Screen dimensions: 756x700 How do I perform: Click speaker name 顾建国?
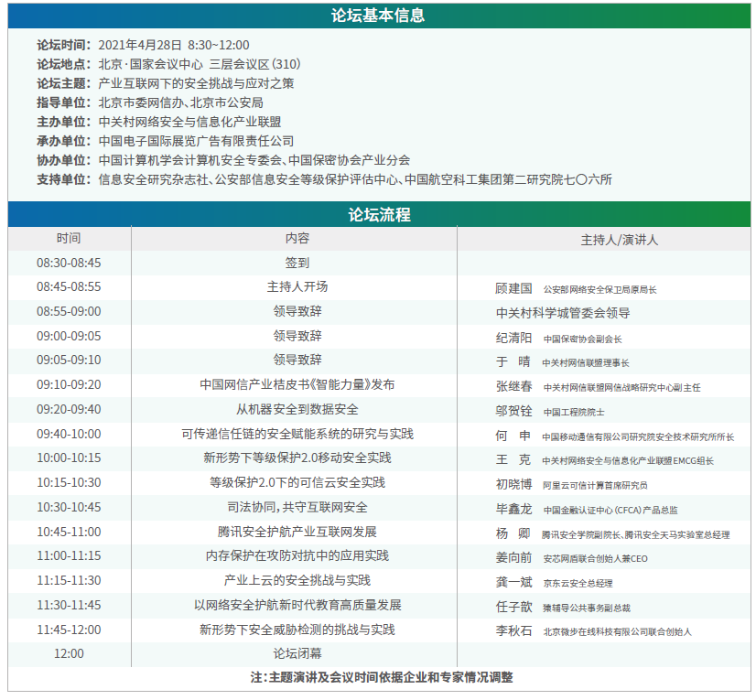pyautogui.click(x=513, y=288)
